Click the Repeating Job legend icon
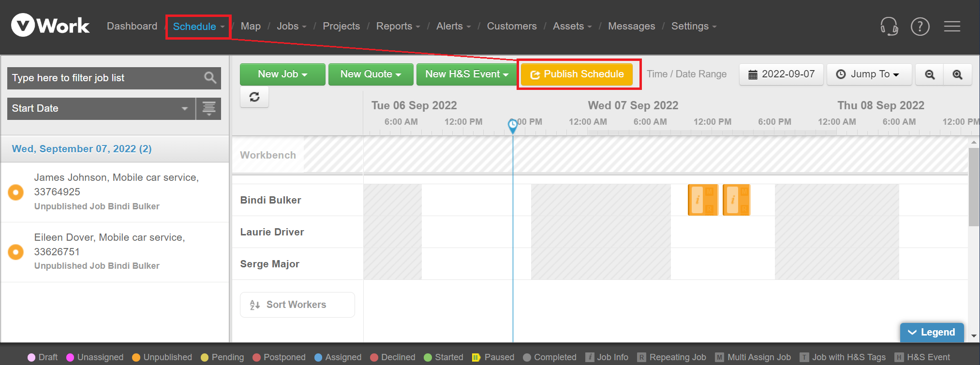This screenshot has height=365, width=980. point(641,357)
